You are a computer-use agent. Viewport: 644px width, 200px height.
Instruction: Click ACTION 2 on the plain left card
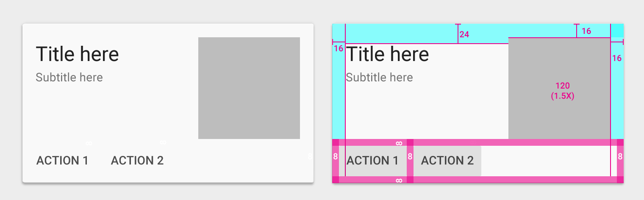(137, 161)
